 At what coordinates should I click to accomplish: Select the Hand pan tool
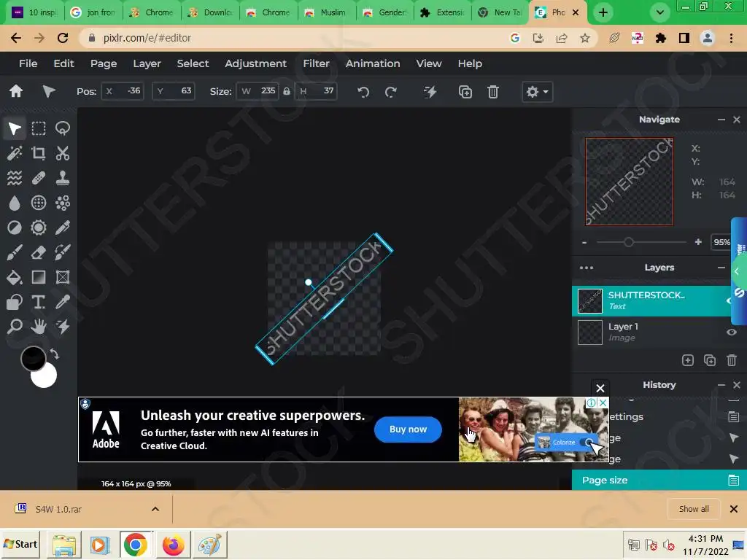pyautogui.click(x=39, y=327)
